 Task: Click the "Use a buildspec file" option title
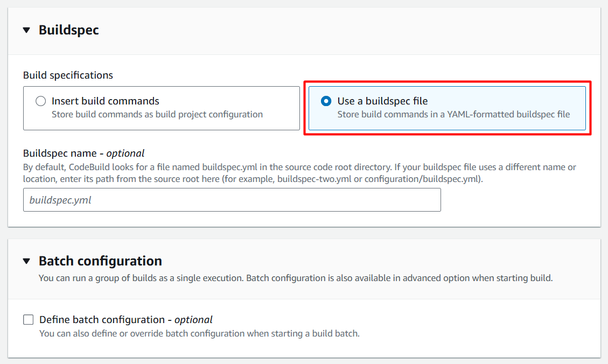click(382, 101)
